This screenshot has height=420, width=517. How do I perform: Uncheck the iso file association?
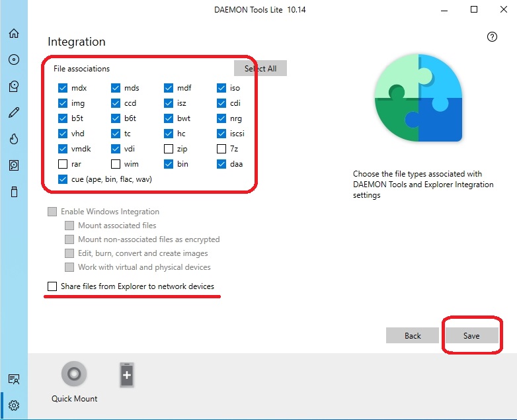(221, 88)
